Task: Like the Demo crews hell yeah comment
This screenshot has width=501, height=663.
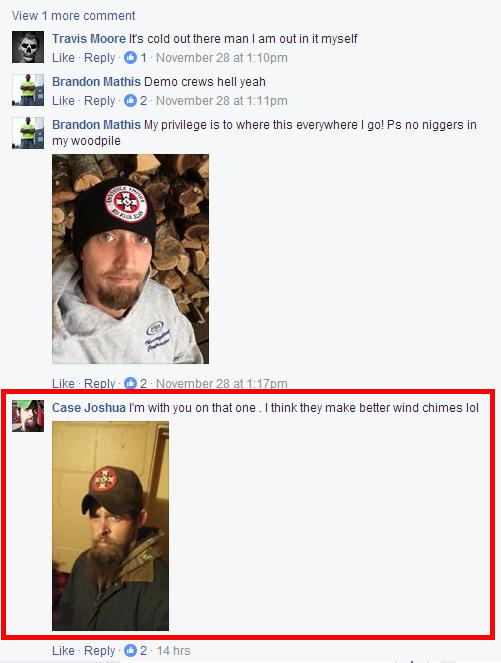Action: (63, 101)
